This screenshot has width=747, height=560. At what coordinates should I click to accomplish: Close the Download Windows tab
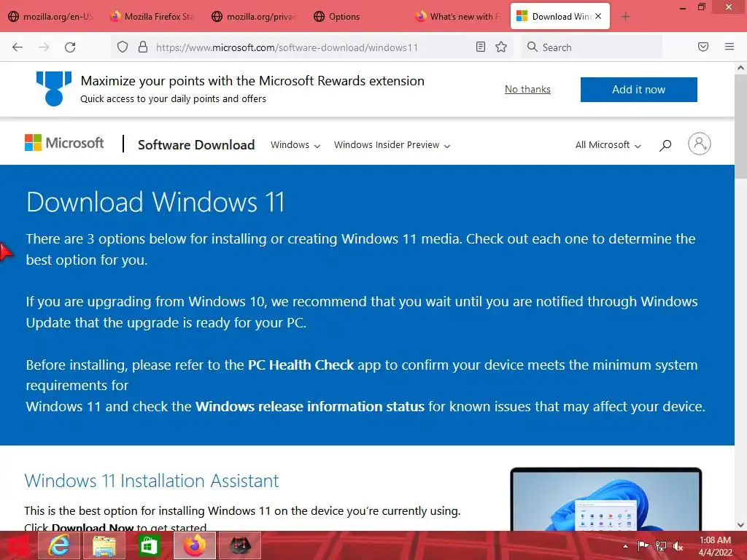pyautogui.click(x=598, y=16)
